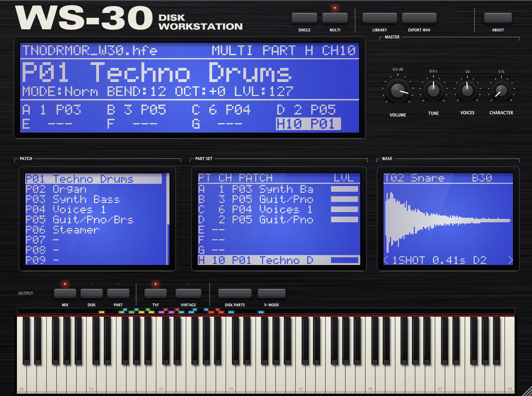Image resolution: width=532 pixels, height=396 pixels.
Task: Select part H row P01 Techno D
Action: 279,260
